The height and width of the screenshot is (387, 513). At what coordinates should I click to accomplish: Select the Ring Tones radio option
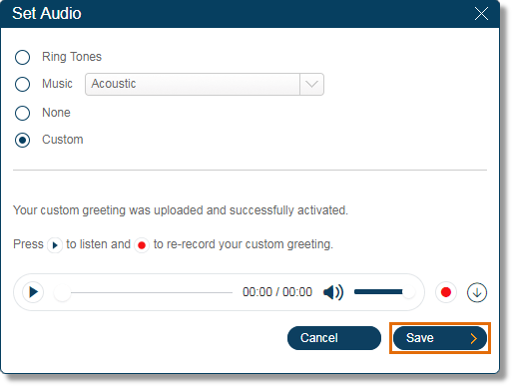(x=22, y=57)
